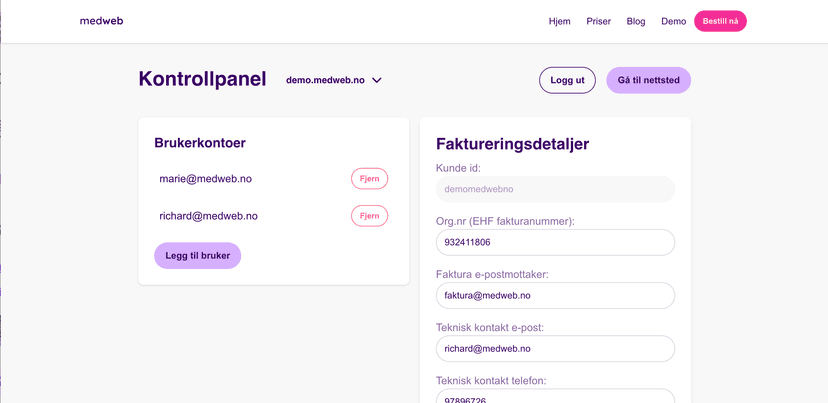Click the Faktura e-postmottaker field

(x=555, y=296)
